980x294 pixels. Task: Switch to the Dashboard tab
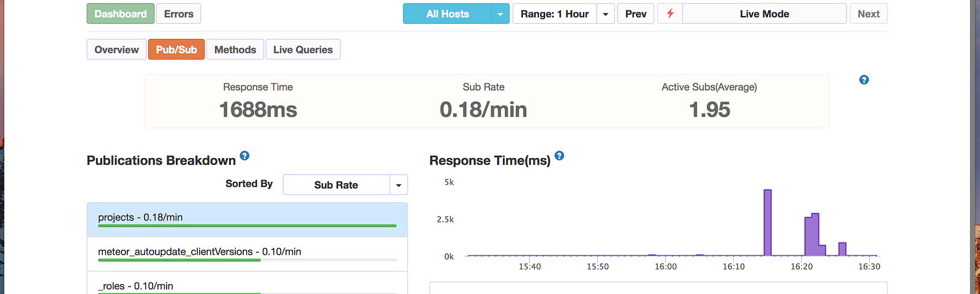click(x=121, y=13)
